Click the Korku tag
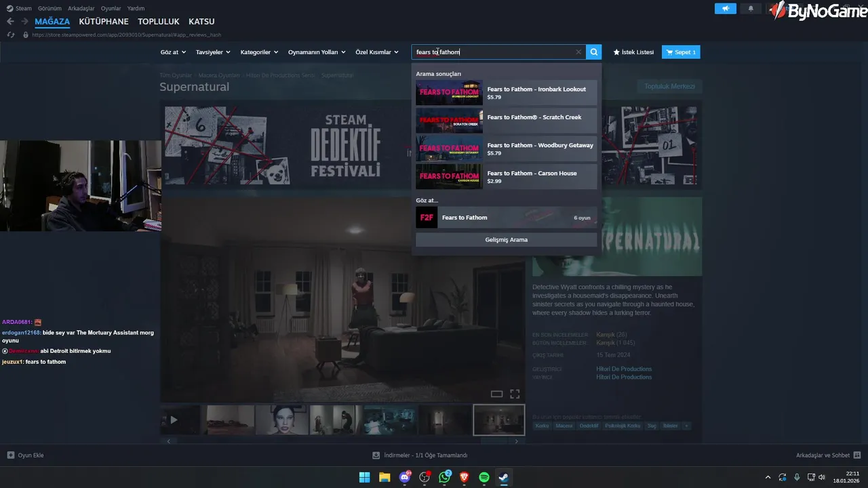868x488 pixels. tap(542, 426)
